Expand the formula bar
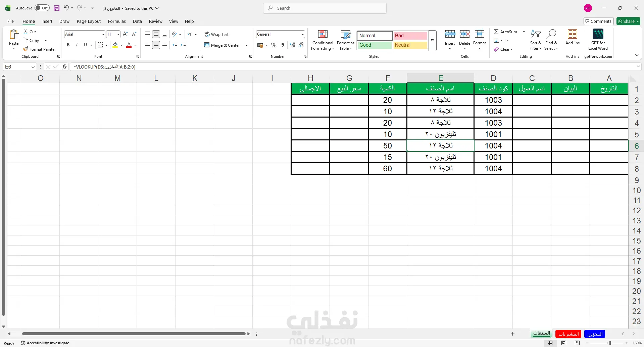The height and width of the screenshot is (347, 644). 638,67
